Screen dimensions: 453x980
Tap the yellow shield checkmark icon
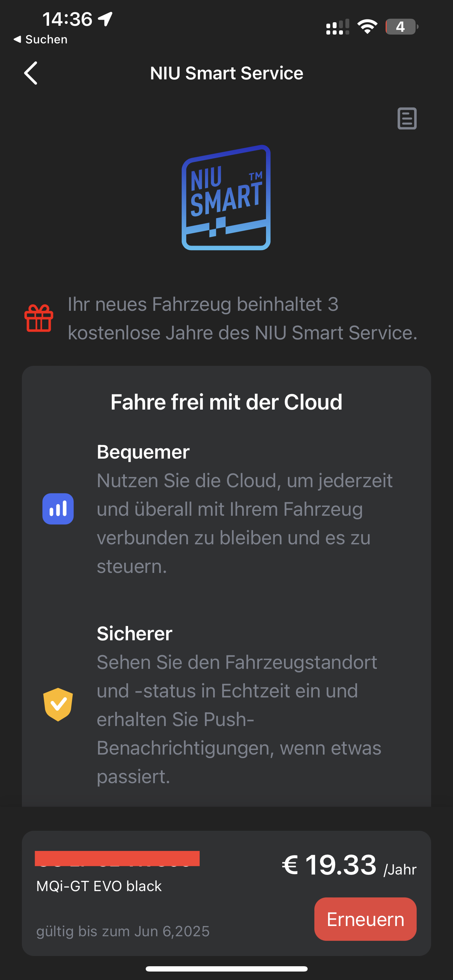tap(58, 704)
